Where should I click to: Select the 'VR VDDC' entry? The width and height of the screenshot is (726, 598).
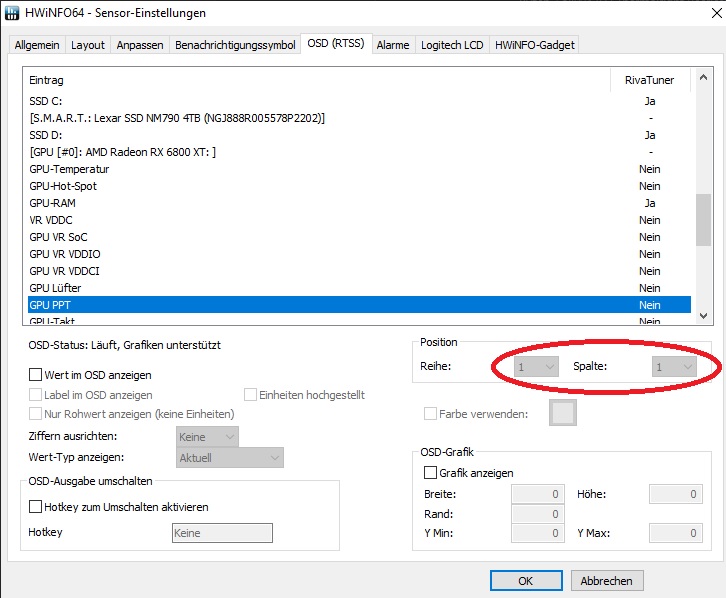click(x=359, y=220)
